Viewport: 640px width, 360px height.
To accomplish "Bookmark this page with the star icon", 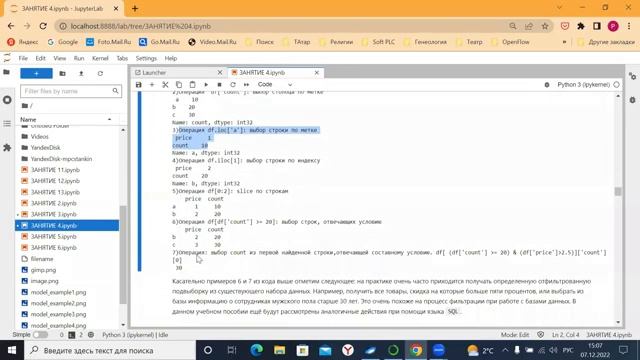I will 545,26.
